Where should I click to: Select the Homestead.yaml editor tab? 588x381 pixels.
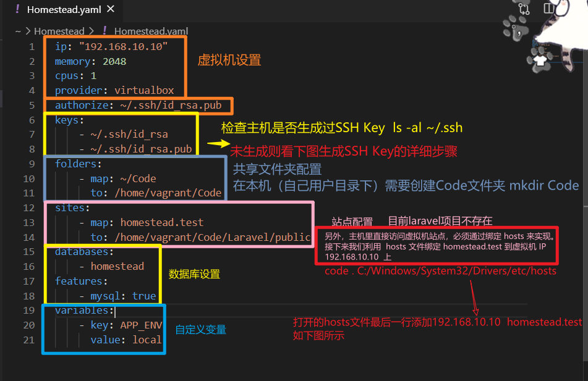[64, 10]
